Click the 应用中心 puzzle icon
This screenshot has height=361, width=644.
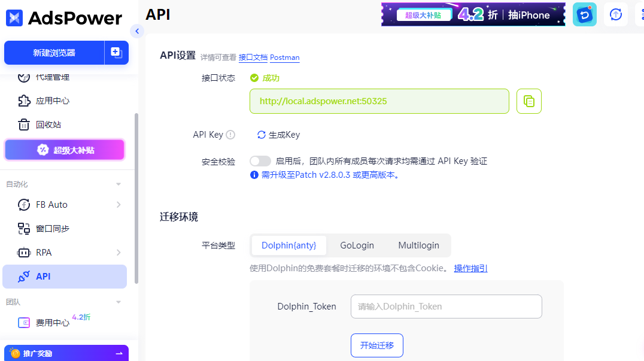(x=24, y=101)
